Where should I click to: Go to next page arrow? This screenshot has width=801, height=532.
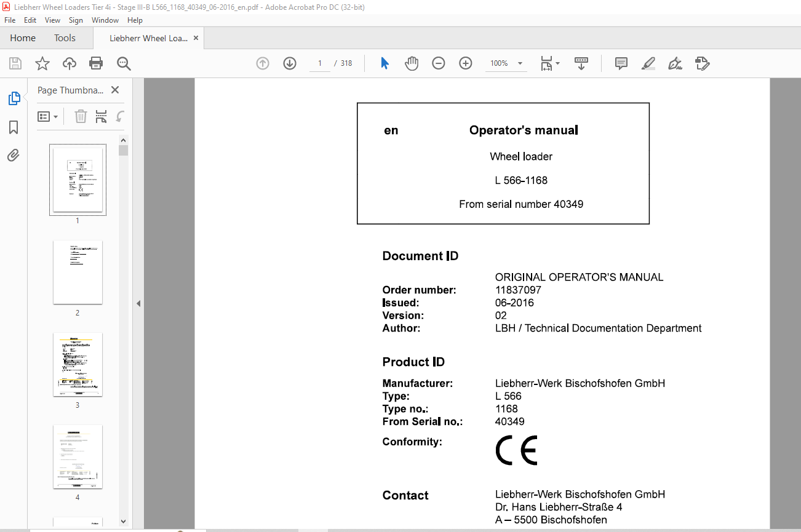(x=290, y=63)
